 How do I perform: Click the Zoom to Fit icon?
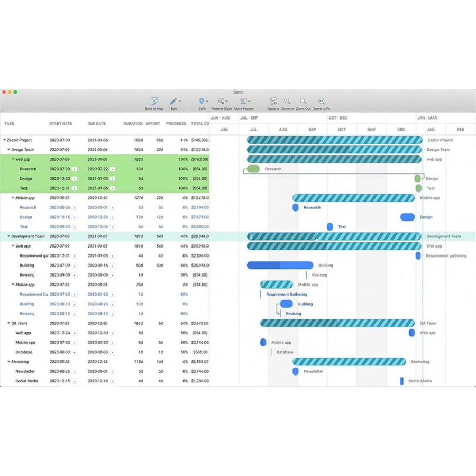coord(322,100)
